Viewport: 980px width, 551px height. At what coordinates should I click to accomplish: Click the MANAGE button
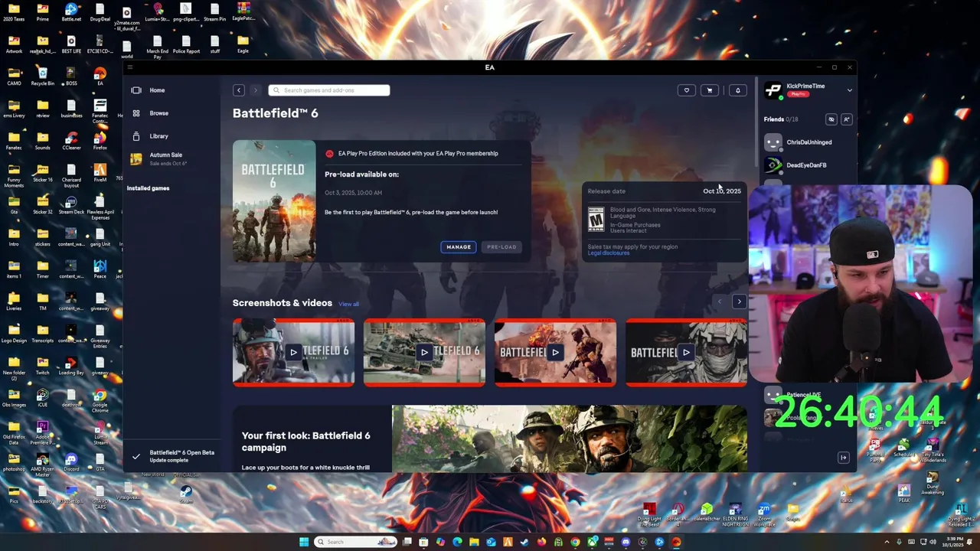[459, 247]
